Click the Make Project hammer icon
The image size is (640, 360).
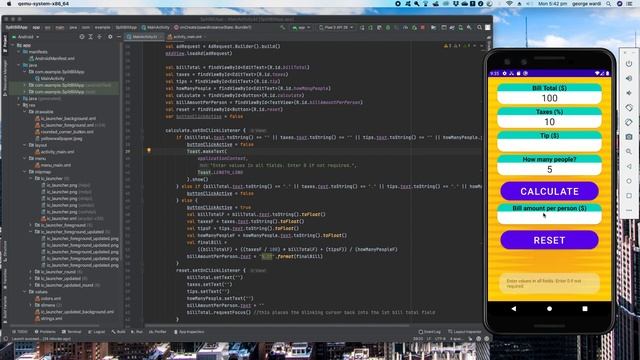point(282,27)
